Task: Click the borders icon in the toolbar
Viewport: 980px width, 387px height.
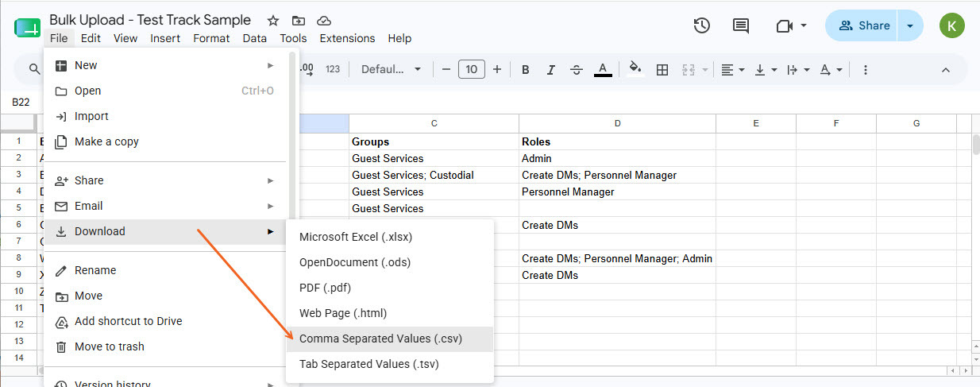Action: [x=662, y=70]
